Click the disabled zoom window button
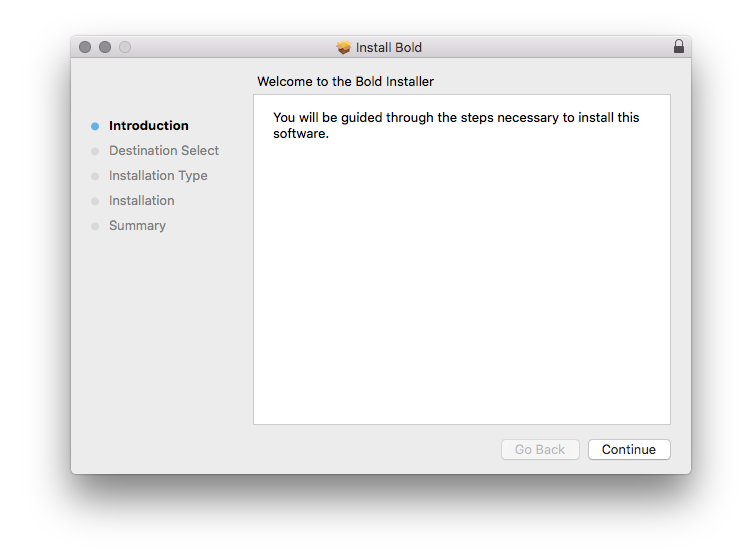755x549 pixels. pos(125,47)
